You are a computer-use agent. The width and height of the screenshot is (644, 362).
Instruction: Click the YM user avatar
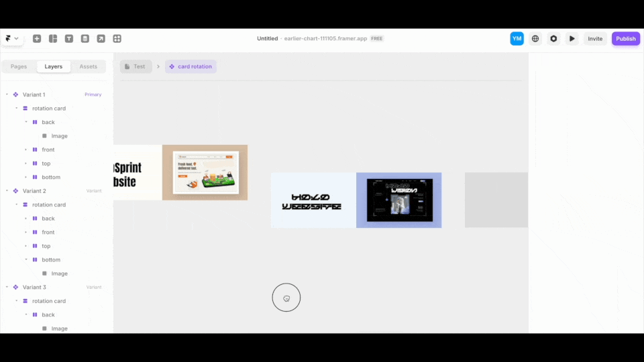click(517, 39)
